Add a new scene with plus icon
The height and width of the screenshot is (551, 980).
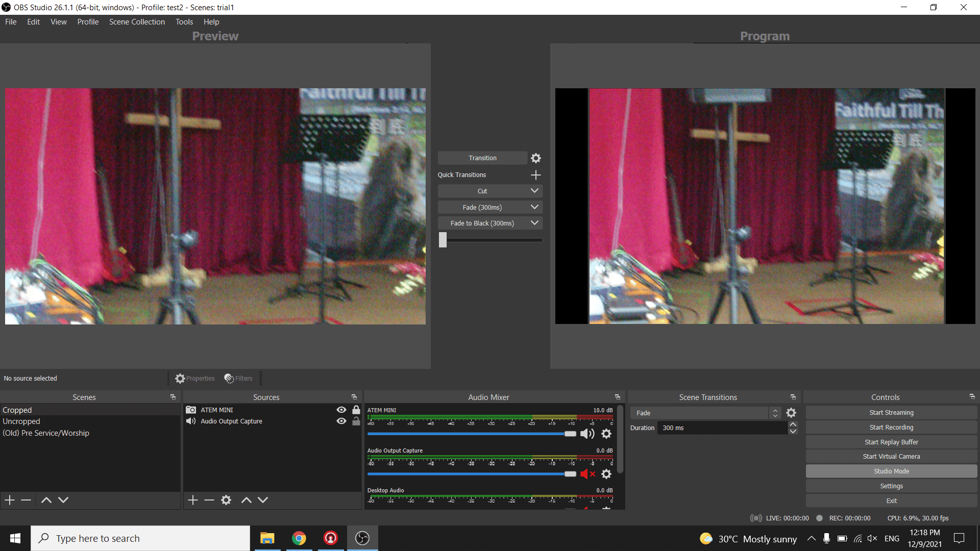tap(10, 500)
